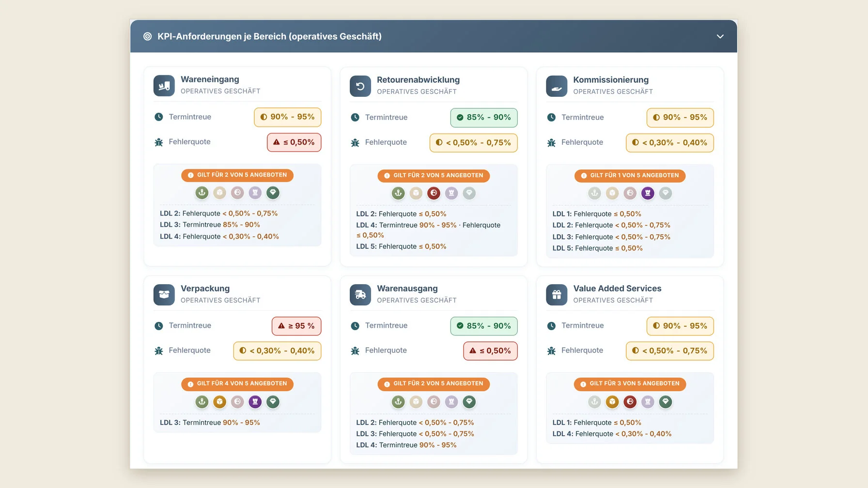Click the Warenausgang Termintreue clock icon
The height and width of the screenshot is (488, 868).
355,326
